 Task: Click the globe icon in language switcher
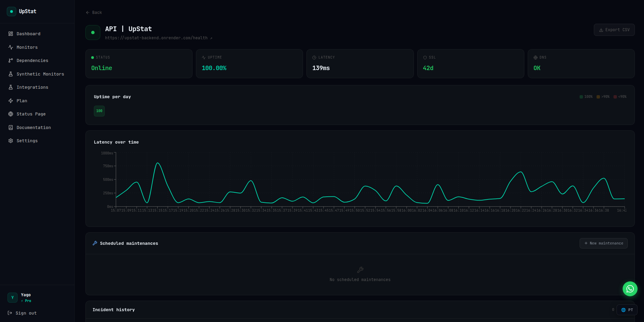[x=623, y=310]
